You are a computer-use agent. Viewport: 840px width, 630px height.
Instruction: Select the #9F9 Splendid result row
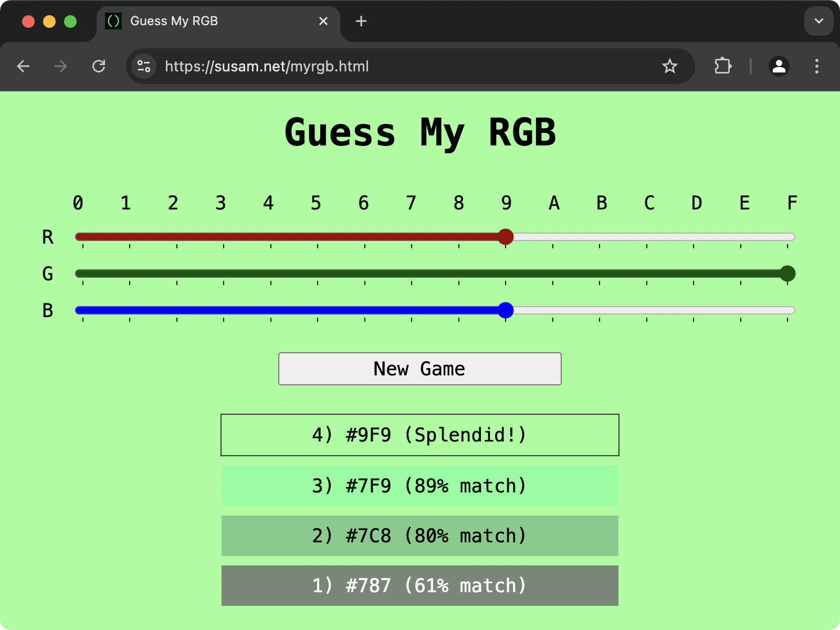pyautogui.click(x=419, y=435)
